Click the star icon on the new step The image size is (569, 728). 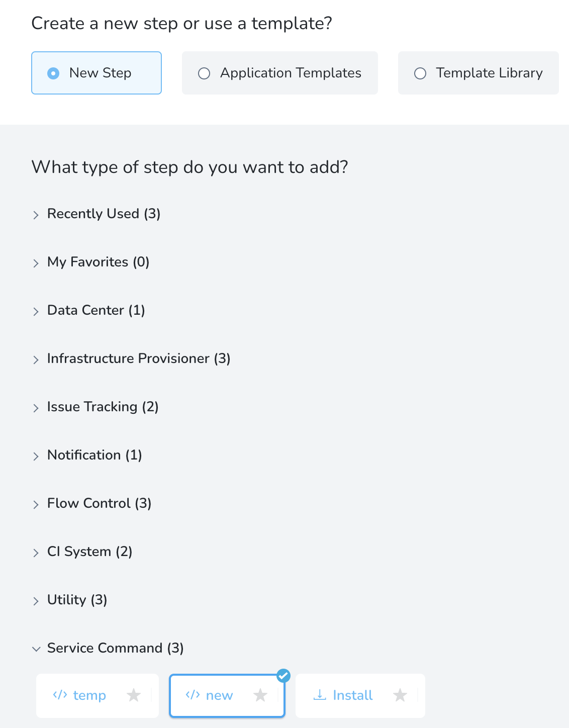(260, 695)
